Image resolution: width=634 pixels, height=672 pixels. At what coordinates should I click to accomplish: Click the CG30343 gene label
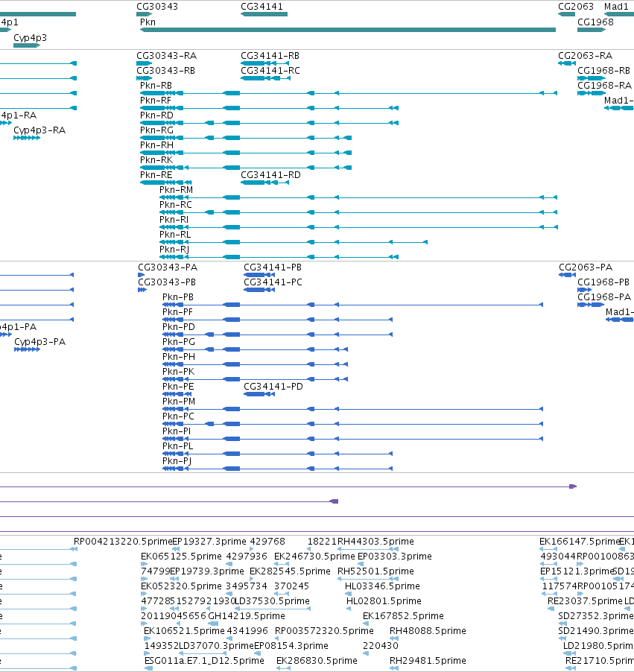click(x=157, y=7)
